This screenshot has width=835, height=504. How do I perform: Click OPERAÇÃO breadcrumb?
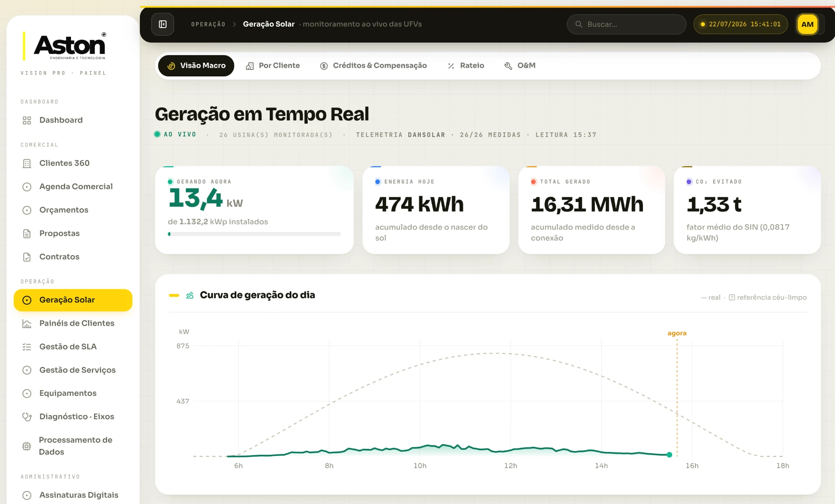pyautogui.click(x=208, y=24)
